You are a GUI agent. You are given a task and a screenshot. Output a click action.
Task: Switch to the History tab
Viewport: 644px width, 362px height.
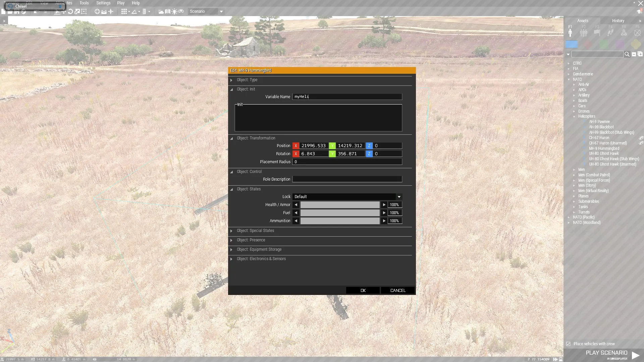coord(618,20)
